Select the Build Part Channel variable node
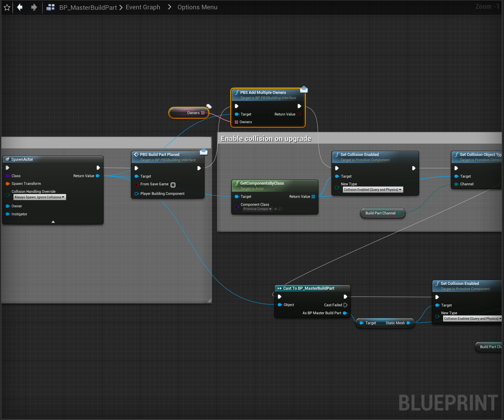The width and height of the screenshot is (504, 420). click(x=380, y=213)
